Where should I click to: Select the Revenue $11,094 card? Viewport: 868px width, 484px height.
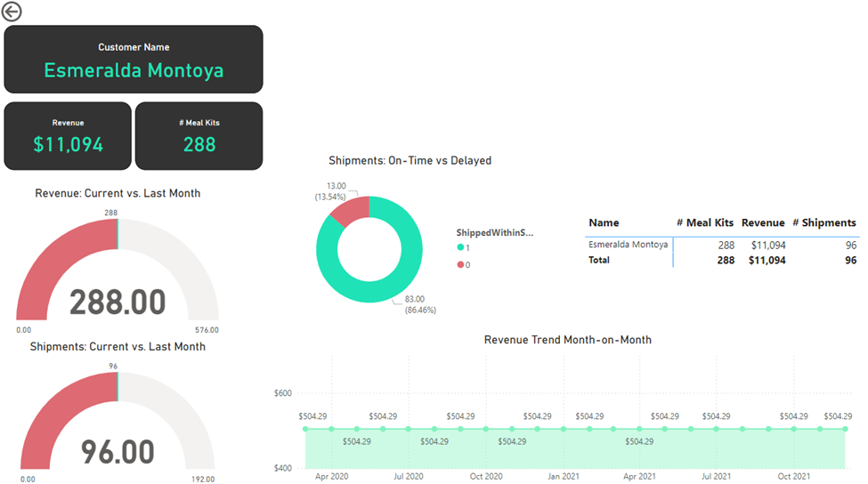tap(68, 135)
